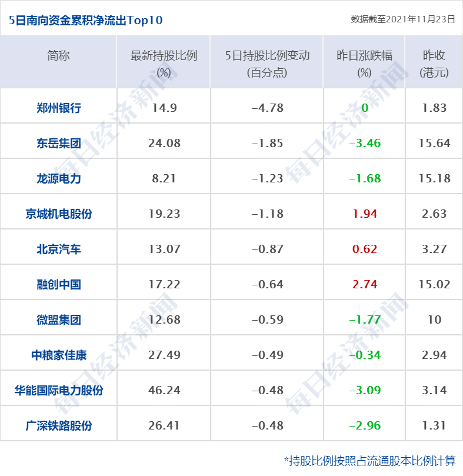Image resolution: width=463 pixels, height=476 pixels.
Task: Click the title 5日南向资金累积净流出Top10
Action: point(86,21)
